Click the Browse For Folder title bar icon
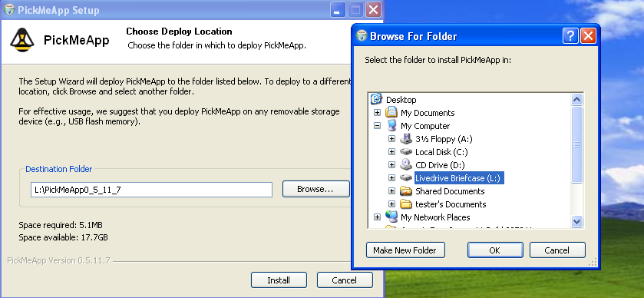 click(x=362, y=36)
